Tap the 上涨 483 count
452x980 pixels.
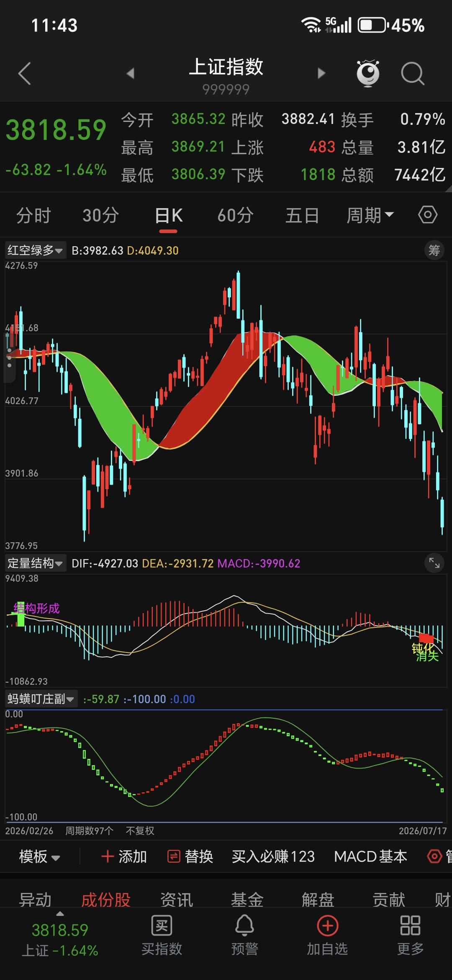click(x=322, y=147)
